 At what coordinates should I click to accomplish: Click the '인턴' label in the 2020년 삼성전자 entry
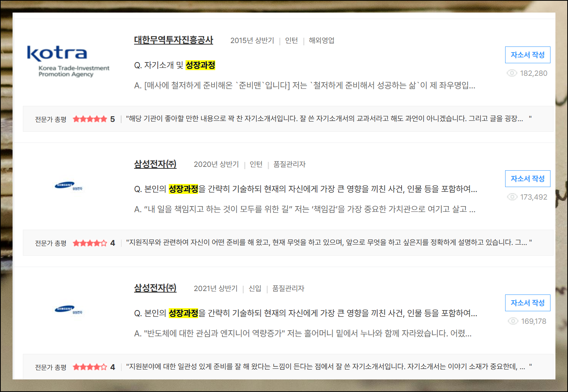click(256, 164)
